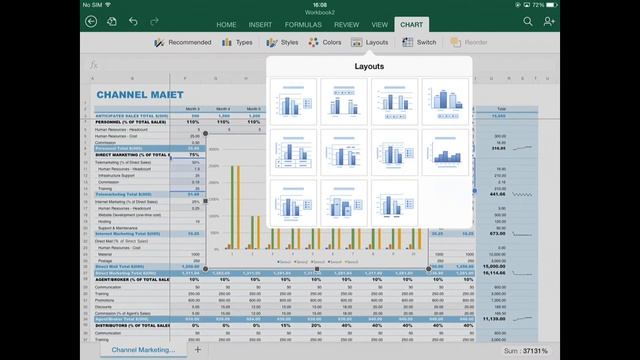The height and width of the screenshot is (360, 640).
Task: Open the chart Styles icon
Action: pyautogui.click(x=271, y=42)
